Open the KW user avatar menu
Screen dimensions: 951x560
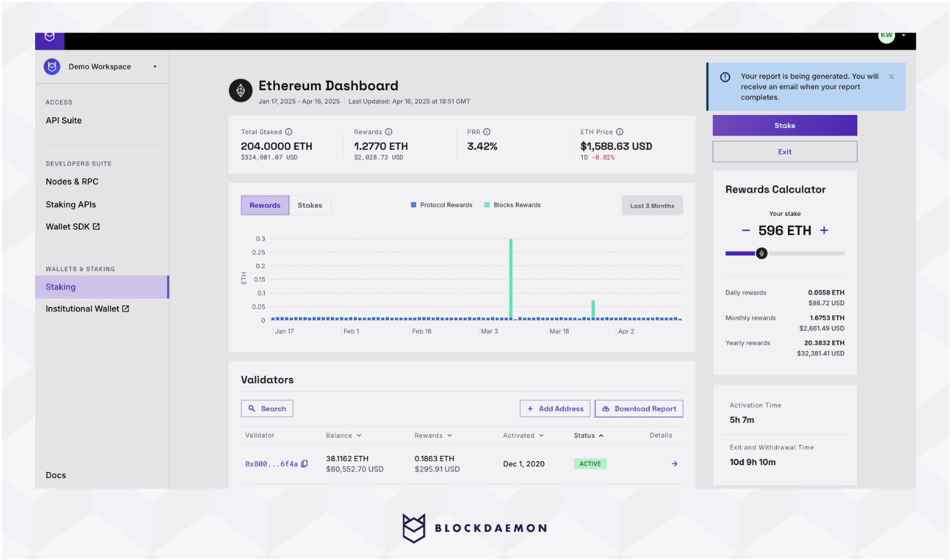coord(886,36)
